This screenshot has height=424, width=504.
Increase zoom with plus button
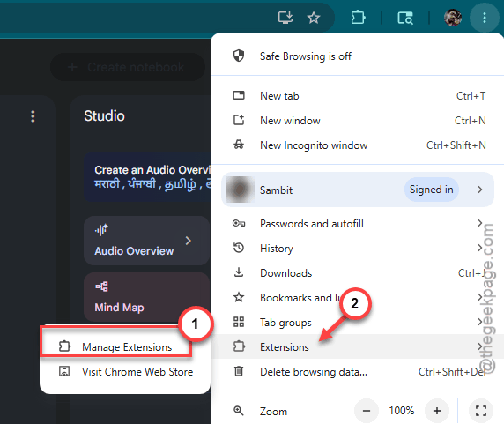pos(437,411)
